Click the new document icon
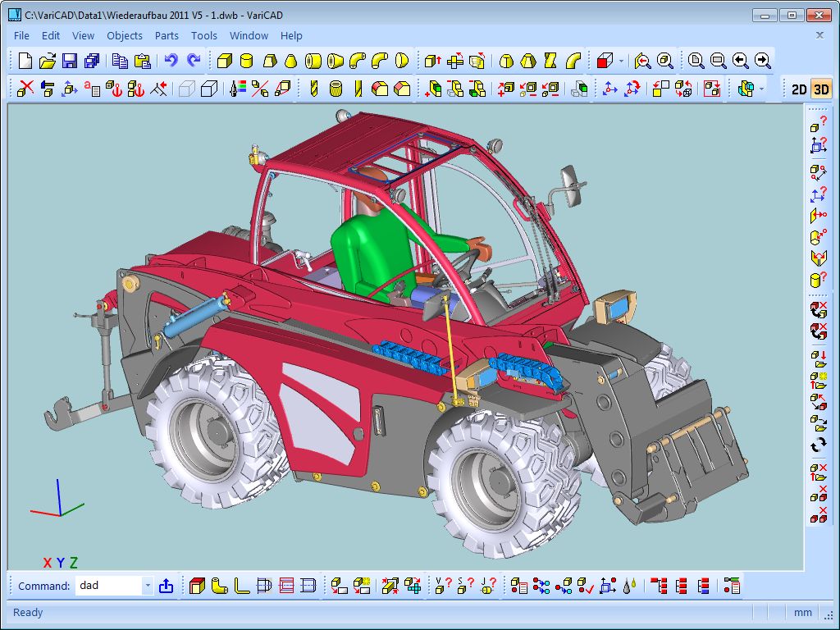This screenshot has height=630, width=840. [x=25, y=61]
